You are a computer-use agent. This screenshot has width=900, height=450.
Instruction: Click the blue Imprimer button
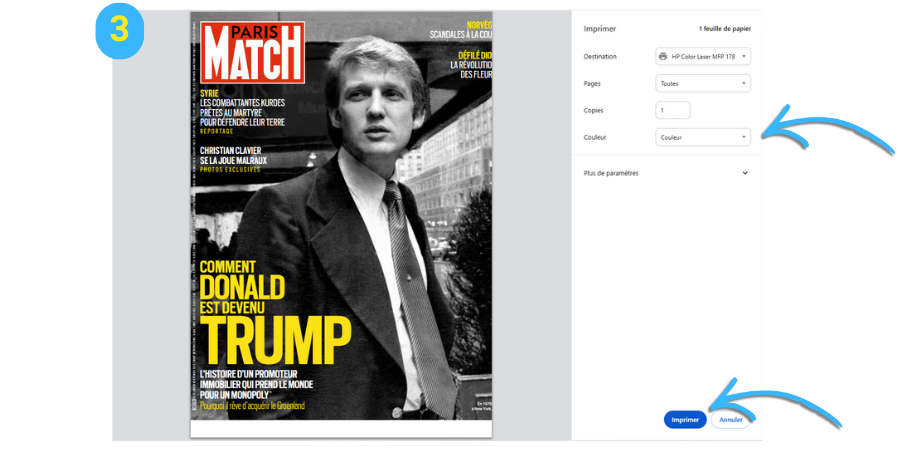pyautogui.click(x=685, y=420)
